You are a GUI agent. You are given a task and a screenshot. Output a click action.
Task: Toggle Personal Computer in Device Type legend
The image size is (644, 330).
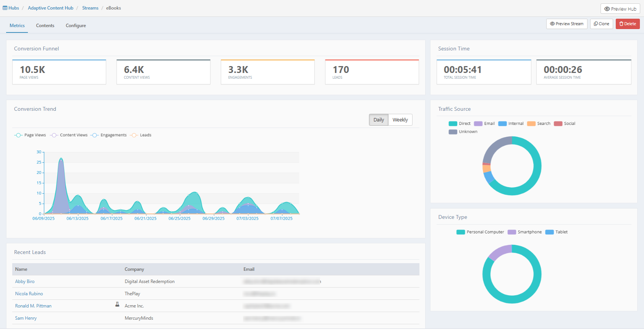(480, 232)
